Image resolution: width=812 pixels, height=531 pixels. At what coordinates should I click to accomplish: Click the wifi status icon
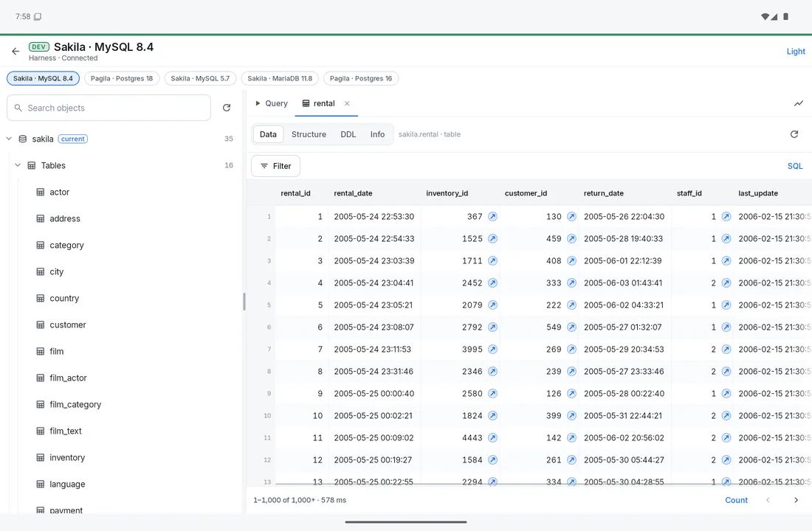point(765,16)
